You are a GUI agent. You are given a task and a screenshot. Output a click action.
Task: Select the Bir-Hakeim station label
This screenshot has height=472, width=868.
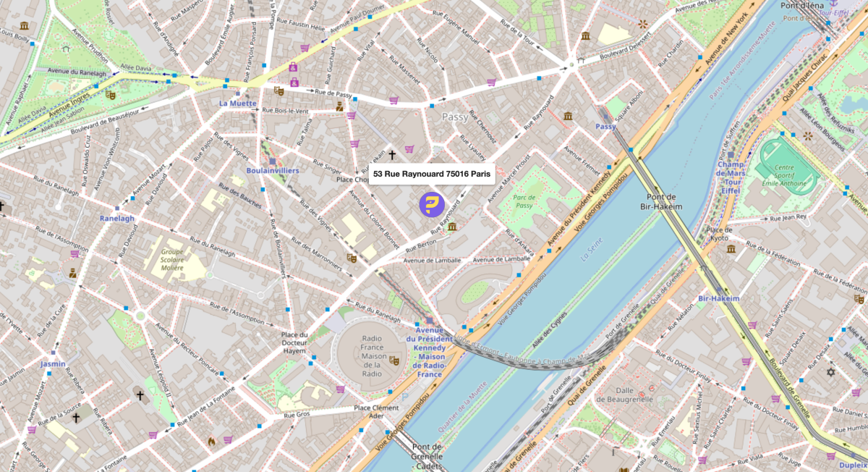719,298
